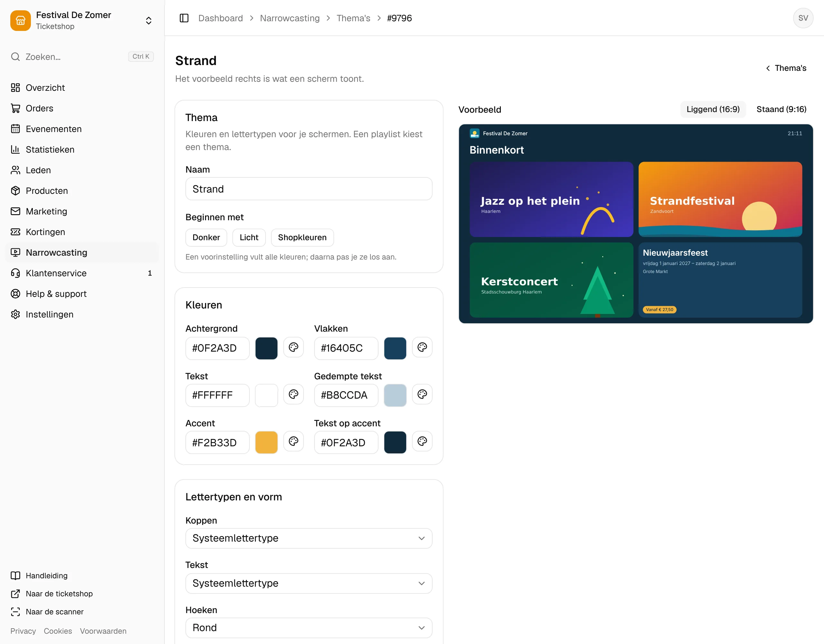Click the Accent color swatch
The width and height of the screenshot is (824, 644).
267,442
